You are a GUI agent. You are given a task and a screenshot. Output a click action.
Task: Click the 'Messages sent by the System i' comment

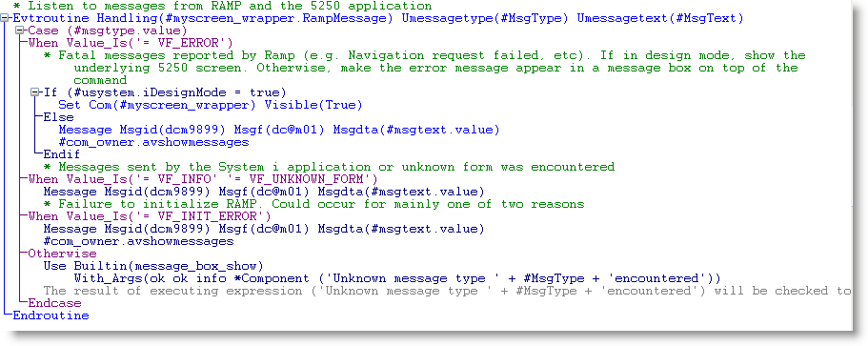(x=329, y=167)
